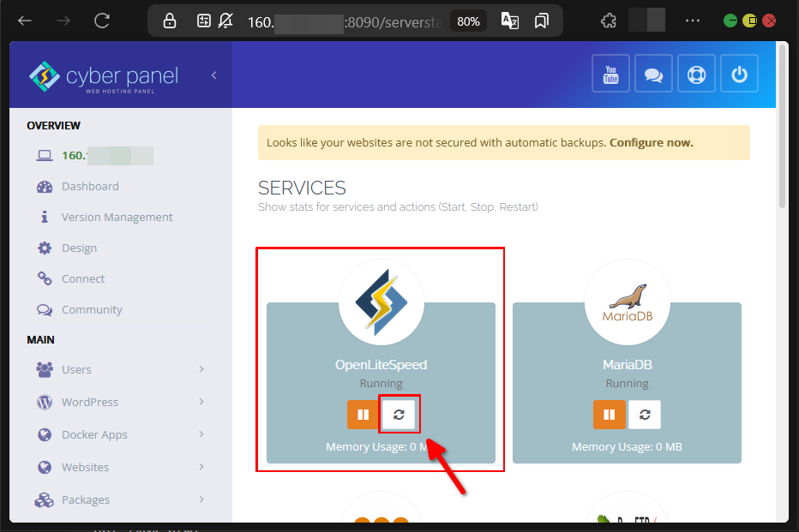
Task: Click the Configure now link
Action: [652, 142]
